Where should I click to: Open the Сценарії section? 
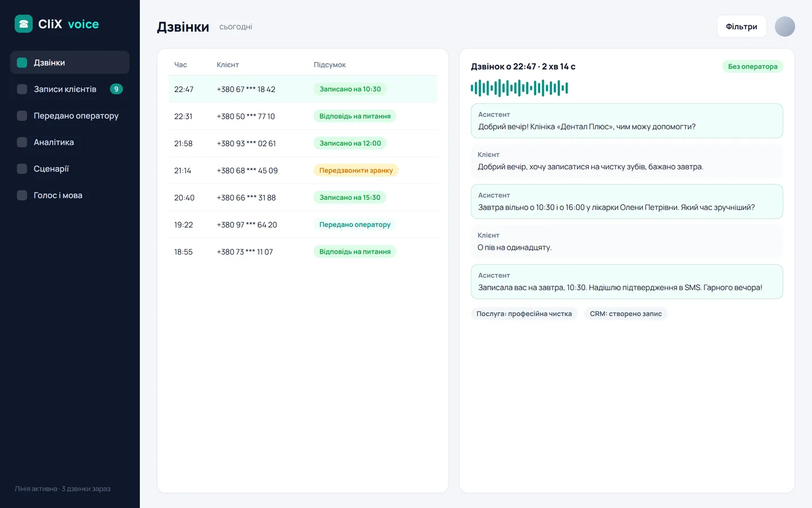point(70,169)
